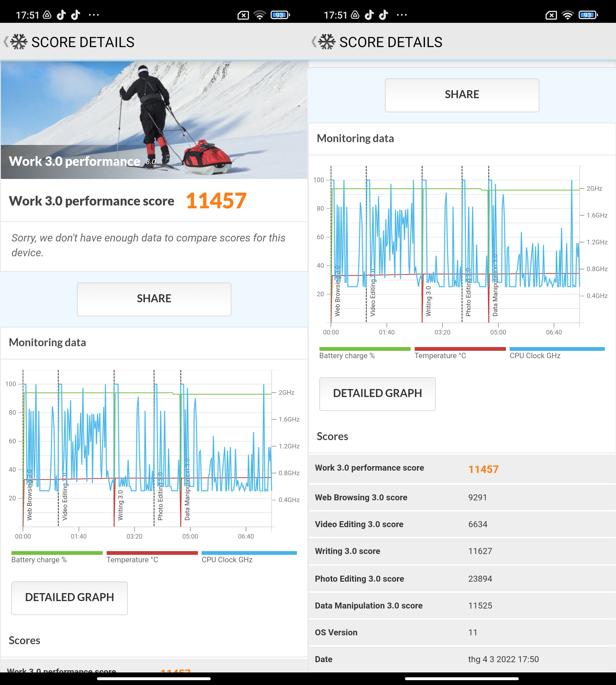Image resolution: width=616 pixels, height=685 pixels.
Task: Tap the skier hero image on left screen
Action: [154, 120]
